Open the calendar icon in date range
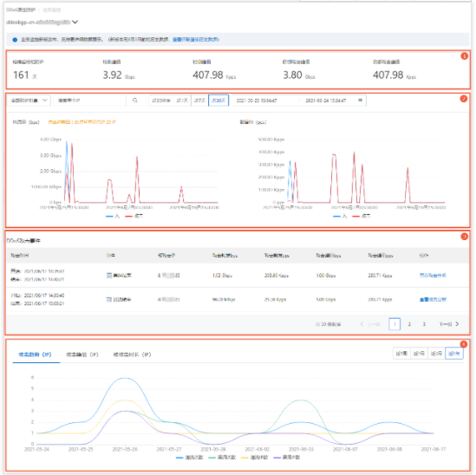Viewport: 476px width, 475px height. click(360, 101)
